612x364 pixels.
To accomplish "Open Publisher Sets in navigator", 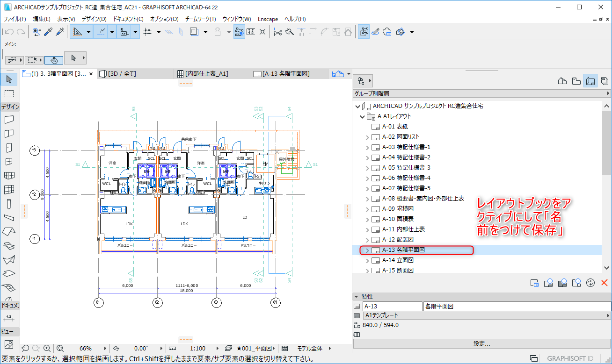I will (x=604, y=81).
